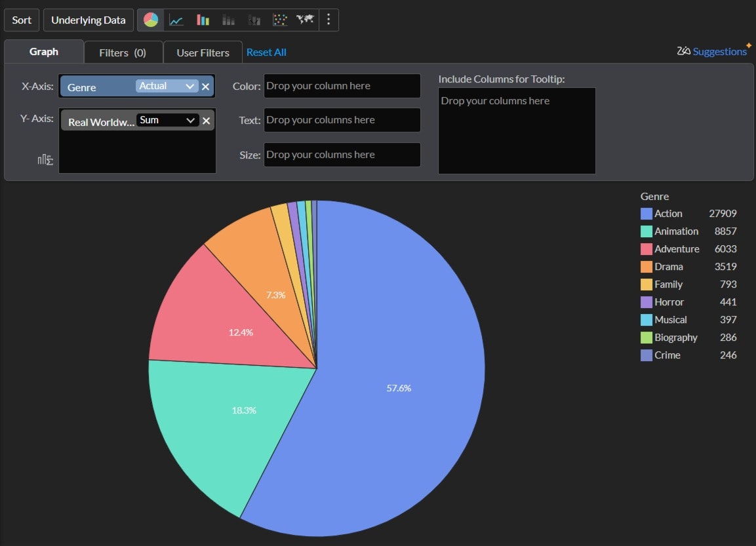The image size is (756, 546).
Task: Click the Action legend label
Action: (x=668, y=214)
